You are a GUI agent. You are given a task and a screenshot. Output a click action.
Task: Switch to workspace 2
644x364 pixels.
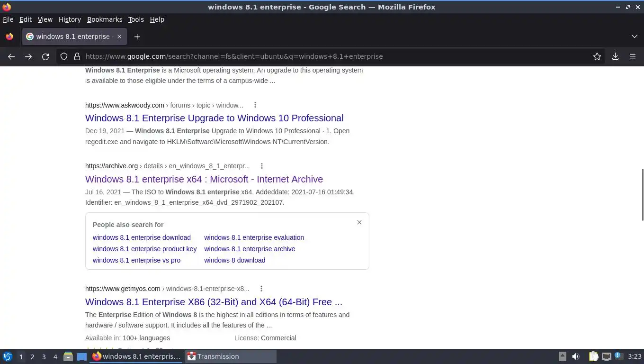pos(32,357)
